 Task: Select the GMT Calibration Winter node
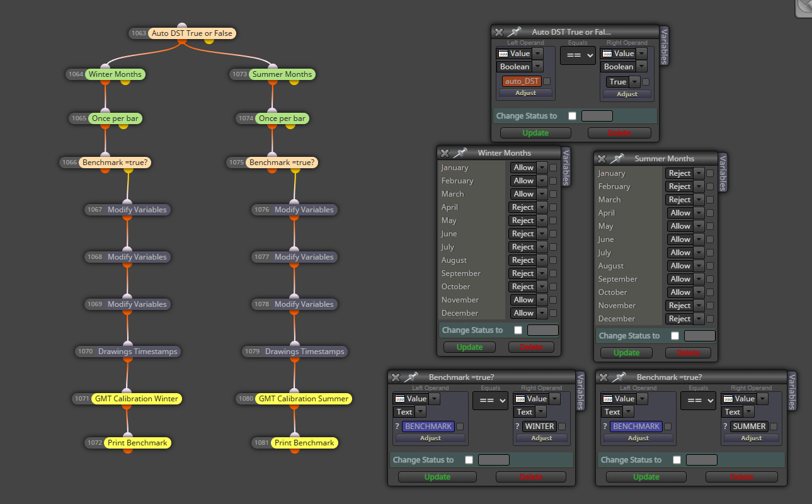click(136, 399)
